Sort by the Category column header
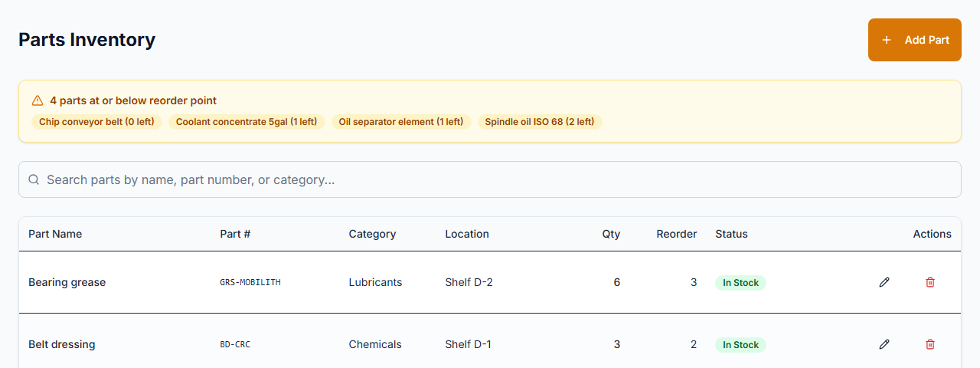Viewport: 980px width, 368px height. pos(372,234)
